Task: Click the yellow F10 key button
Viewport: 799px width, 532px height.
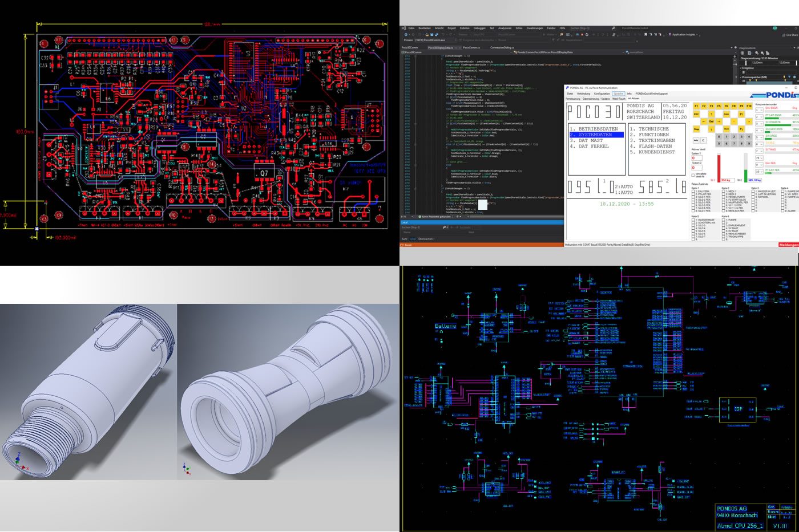Action: [x=749, y=106]
